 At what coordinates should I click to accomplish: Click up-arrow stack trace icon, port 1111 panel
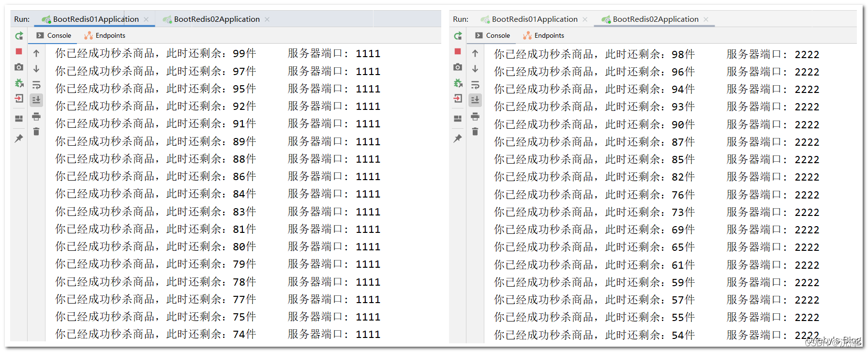pyautogui.click(x=36, y=53)
